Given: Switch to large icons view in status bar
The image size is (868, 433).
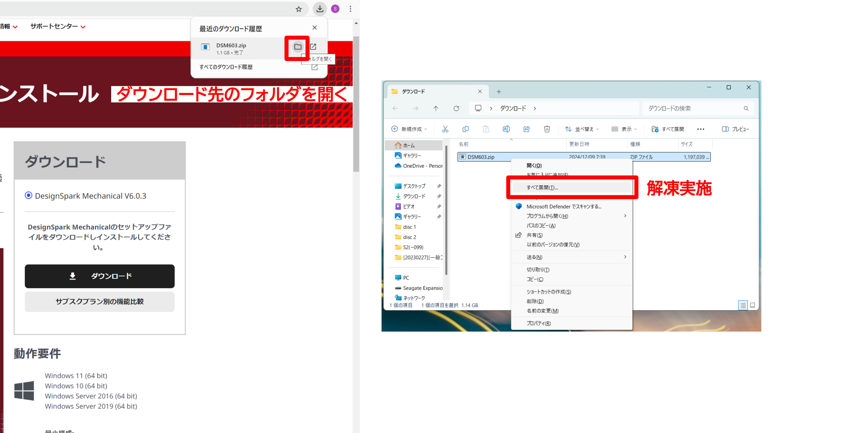Looking at the screenshot, I should click(x=752, y=305).
